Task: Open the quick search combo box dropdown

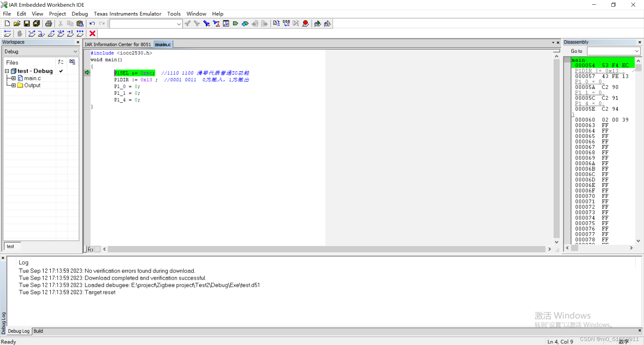Action: [x=179, y=24]
